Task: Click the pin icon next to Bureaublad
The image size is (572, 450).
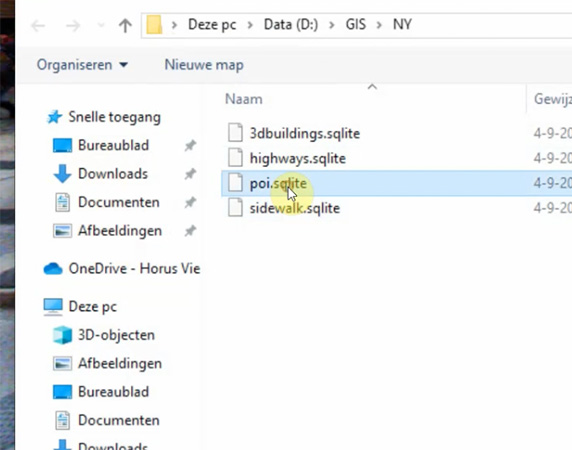Action: pyautogui.click(x=190, y=146)
